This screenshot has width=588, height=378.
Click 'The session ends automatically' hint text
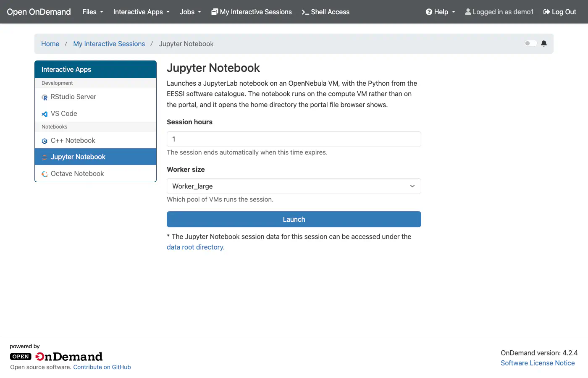(247, 152)
